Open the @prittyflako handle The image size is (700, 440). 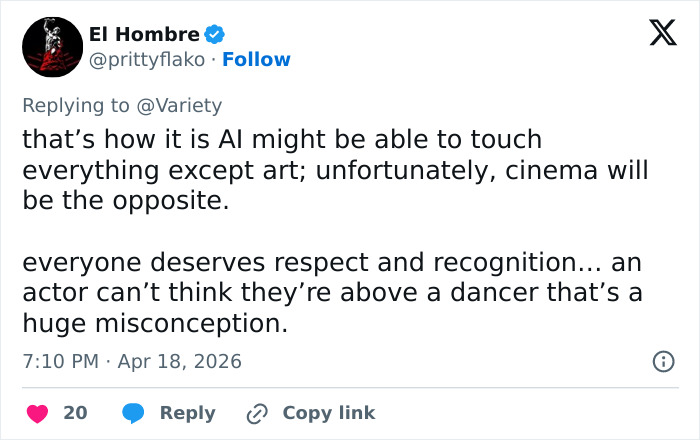150,60
